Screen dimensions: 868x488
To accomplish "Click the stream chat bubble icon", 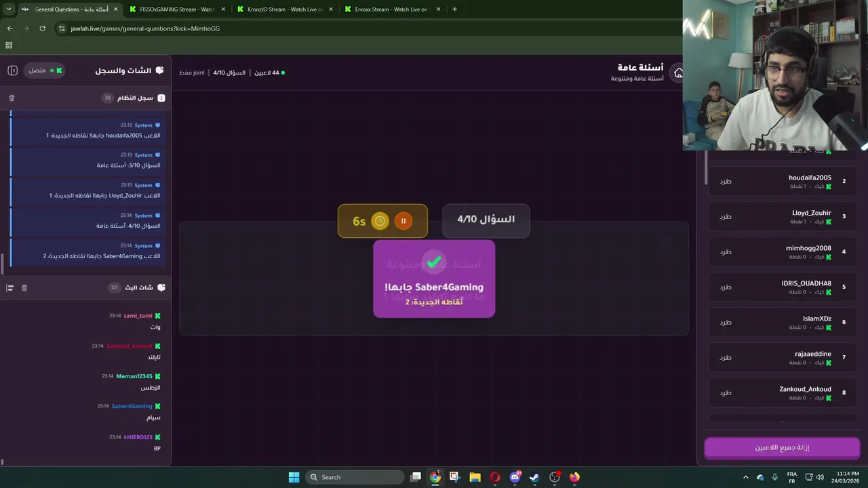I will click(161, 288).
